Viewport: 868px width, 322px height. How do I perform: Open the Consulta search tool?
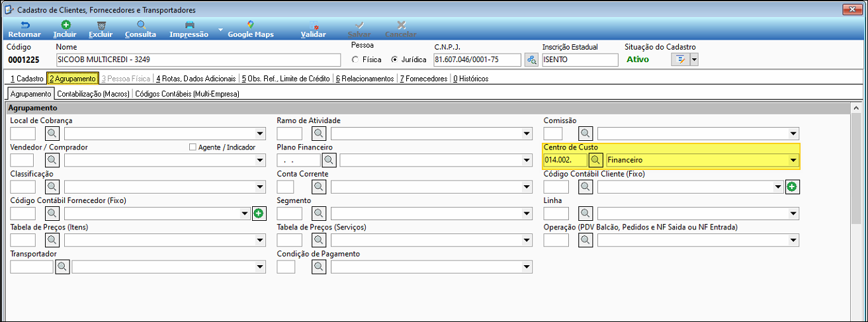coord(140,29)
